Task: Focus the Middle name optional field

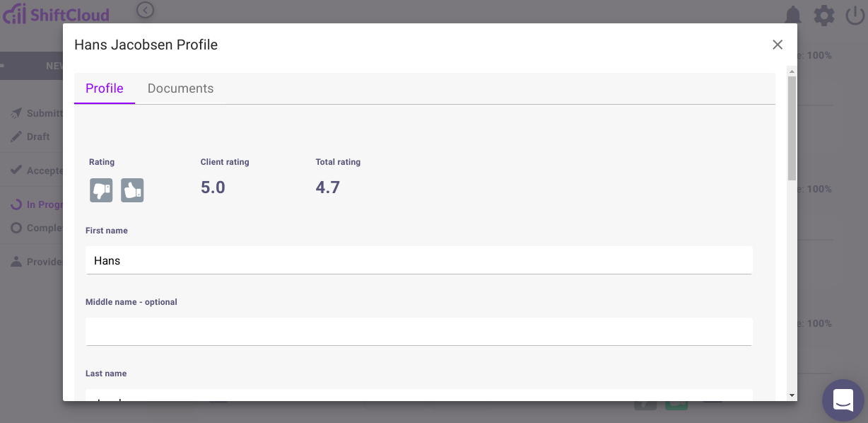Action: pyautogui.click(x=418, y=331)
